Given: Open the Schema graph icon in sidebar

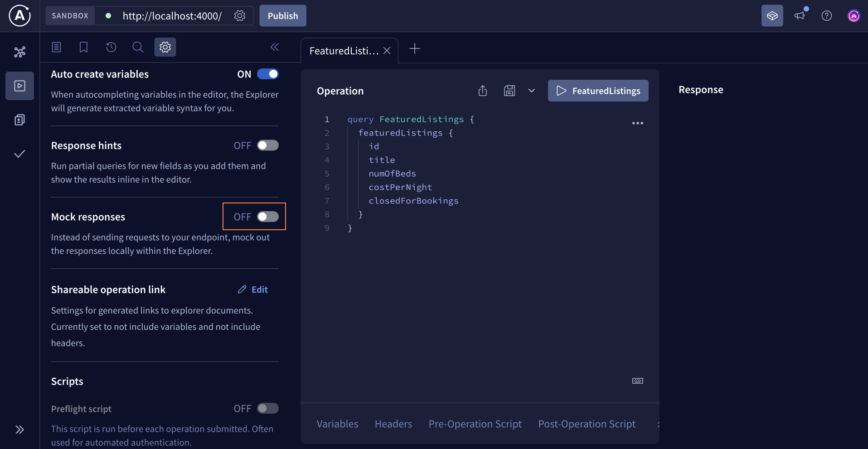Looking at the screenshot, I should pyautogui.click(x=19, y=52).
